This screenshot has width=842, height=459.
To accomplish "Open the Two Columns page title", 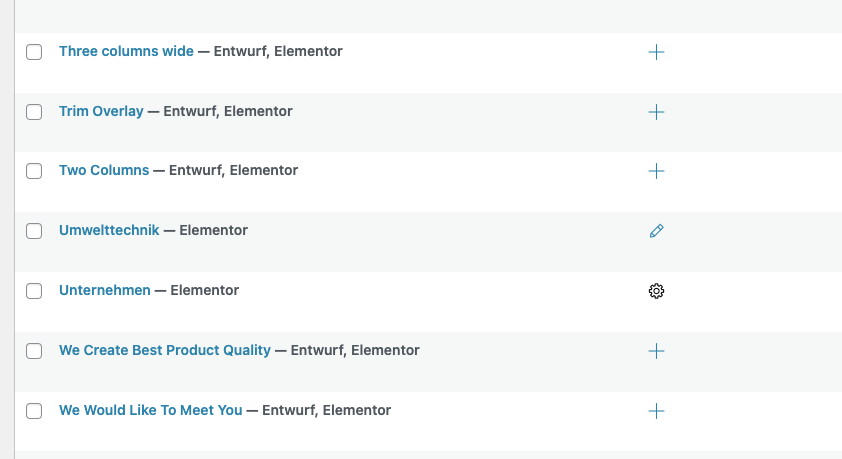I will 104,170.
